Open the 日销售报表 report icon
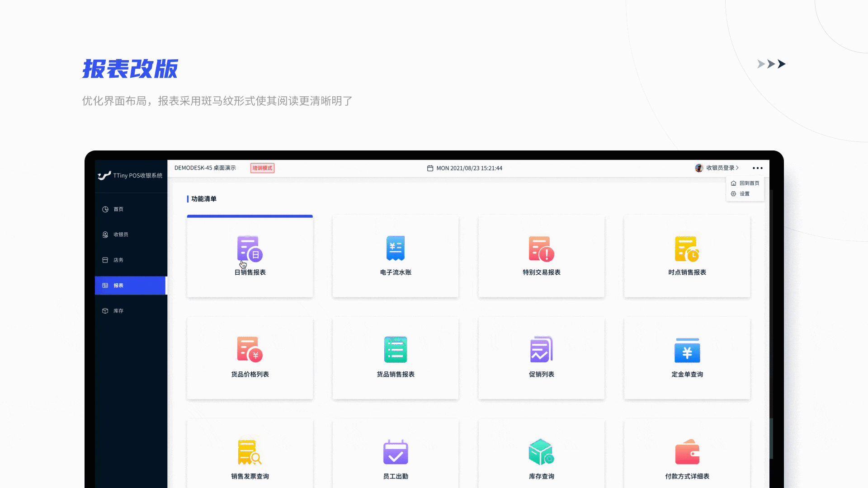This screenshot has width=868, height=488. click(x=250, y=249)
